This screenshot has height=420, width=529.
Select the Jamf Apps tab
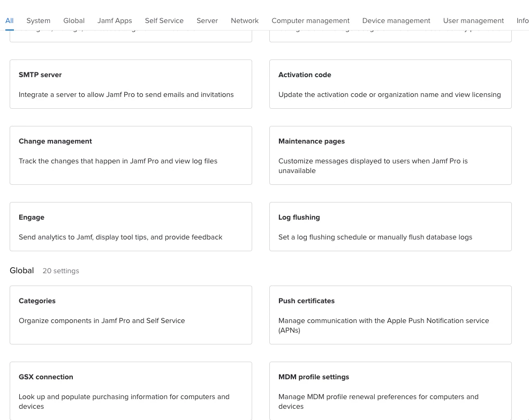tap(115, 20)
